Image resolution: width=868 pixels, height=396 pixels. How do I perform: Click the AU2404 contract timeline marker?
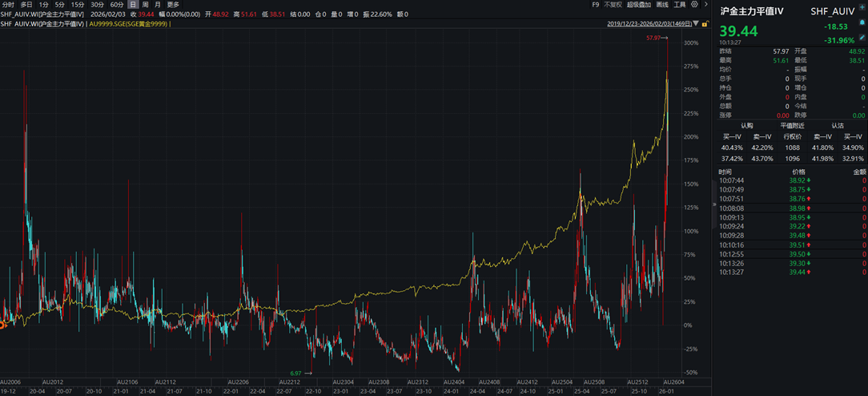click(x=453, y=382)
